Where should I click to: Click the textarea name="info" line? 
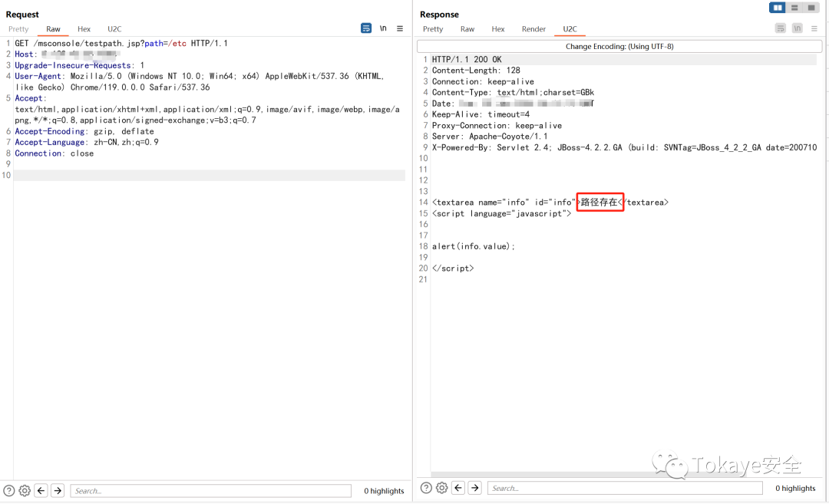coord(550,203)
